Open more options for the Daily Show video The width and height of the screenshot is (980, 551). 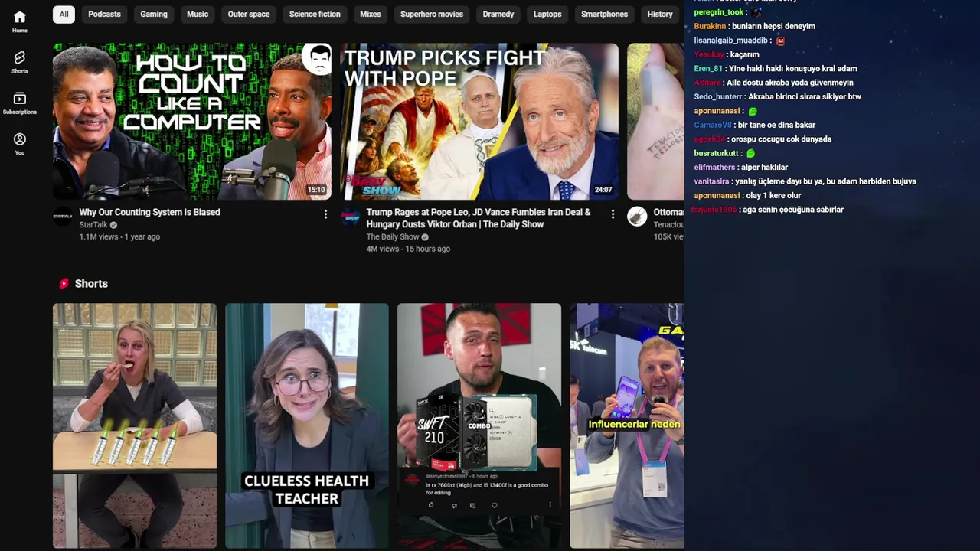612,214
